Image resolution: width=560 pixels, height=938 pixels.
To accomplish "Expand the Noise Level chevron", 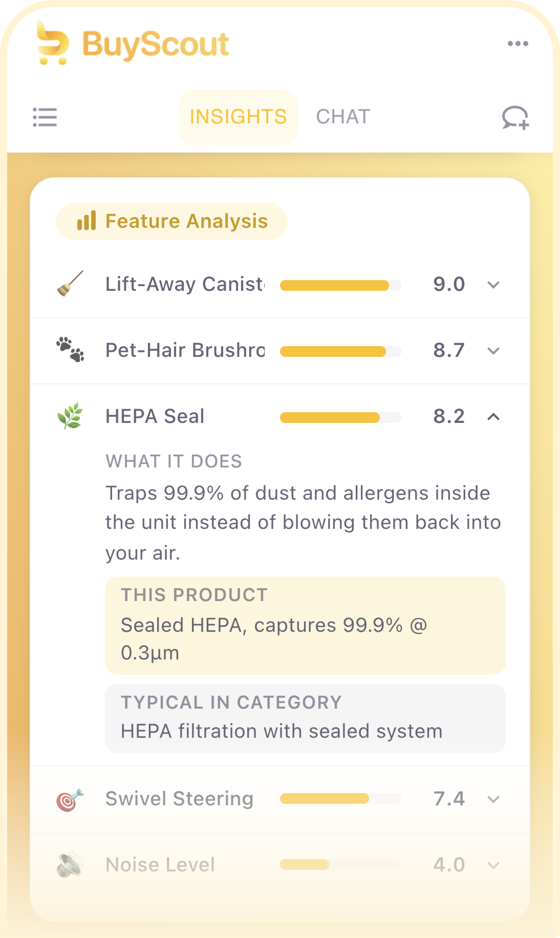I will pyautogui.click(x=493, y=865).
